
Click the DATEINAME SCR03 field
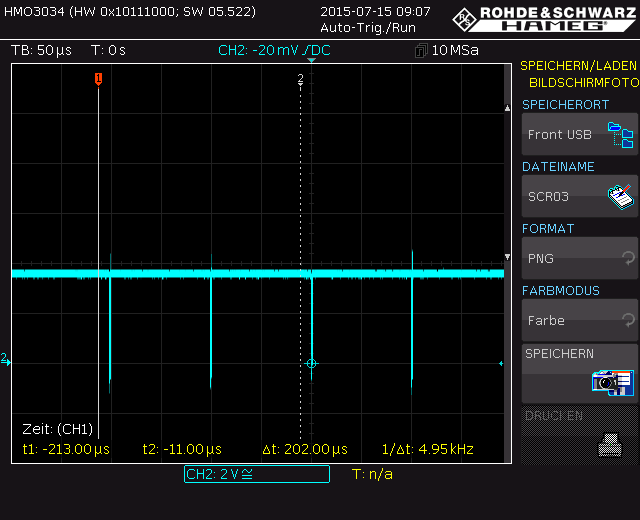(x=580, y=197)
